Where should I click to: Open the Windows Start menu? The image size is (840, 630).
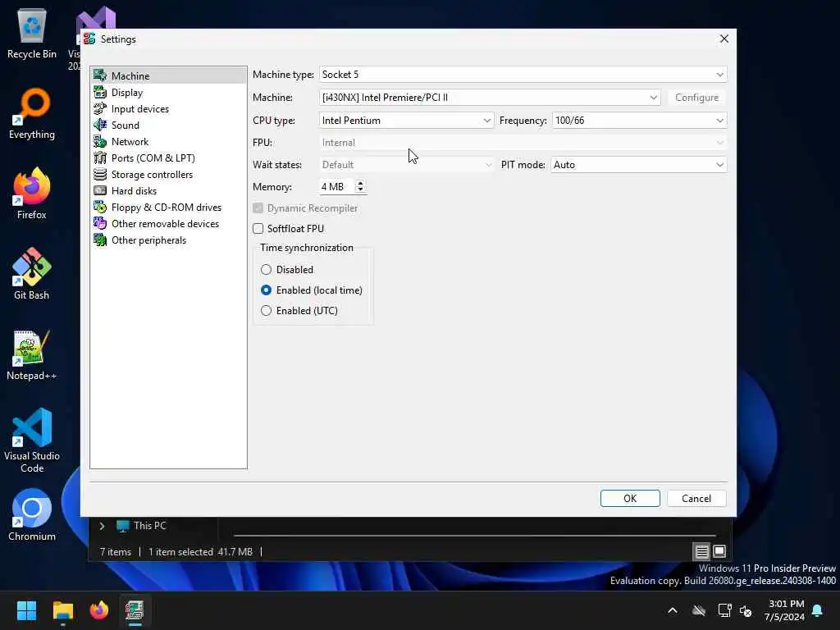pyautogui.click(x=26, y=610)
